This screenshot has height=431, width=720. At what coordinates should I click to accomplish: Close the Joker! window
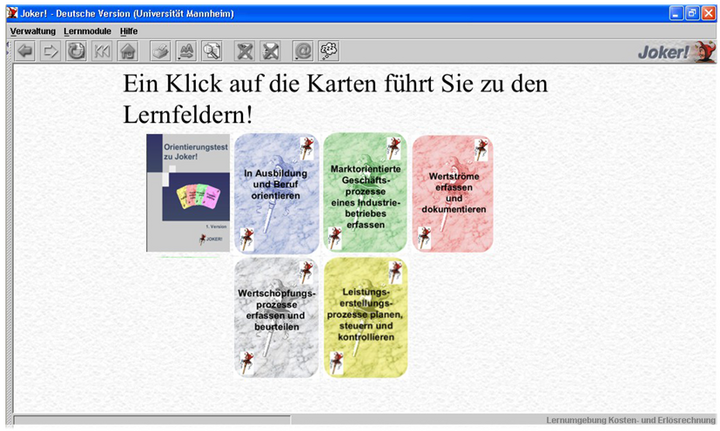pyautogui.click(x=709, y=13)
